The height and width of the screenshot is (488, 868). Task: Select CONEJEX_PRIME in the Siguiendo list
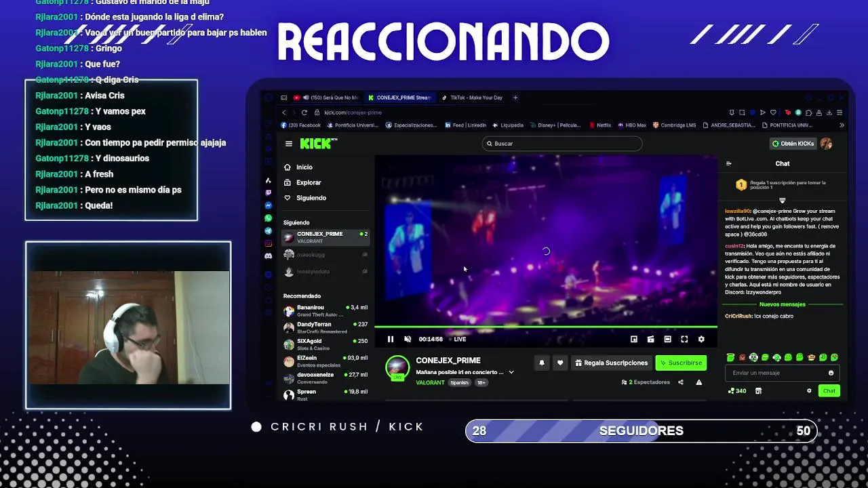(x=325, y=237)
